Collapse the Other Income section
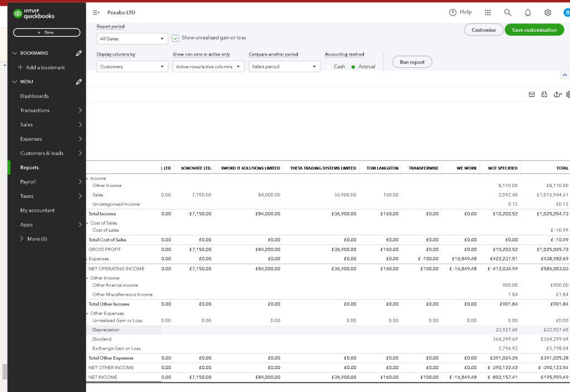The width and height of the screenshot is (570, 392). tap(87, 278)
